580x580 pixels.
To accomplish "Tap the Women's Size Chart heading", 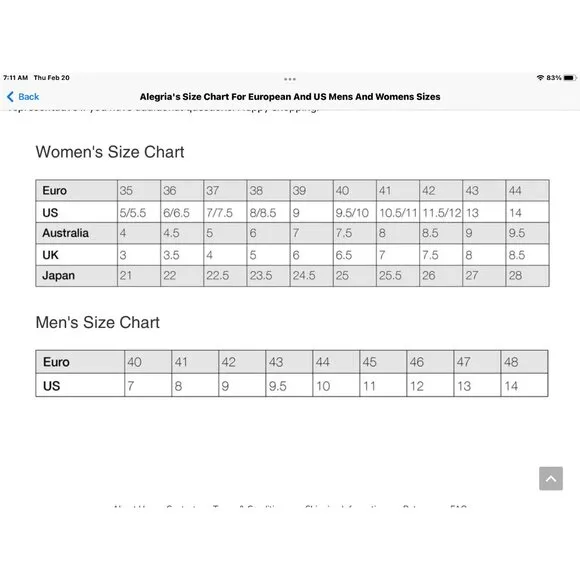I will [x=110, y=152].
